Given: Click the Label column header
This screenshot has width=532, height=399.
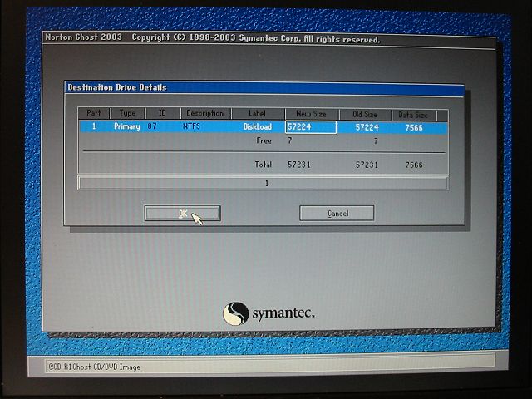Looking at the screenshot, I should [x=258, y=113].
